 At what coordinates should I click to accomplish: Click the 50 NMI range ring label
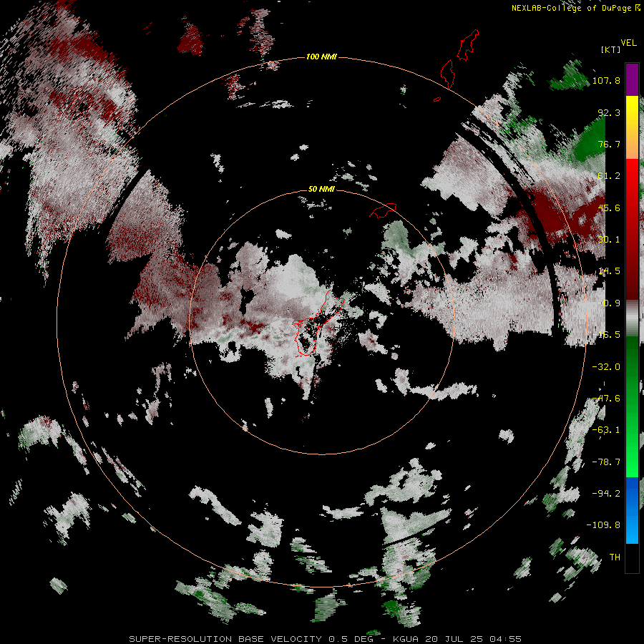321,189
